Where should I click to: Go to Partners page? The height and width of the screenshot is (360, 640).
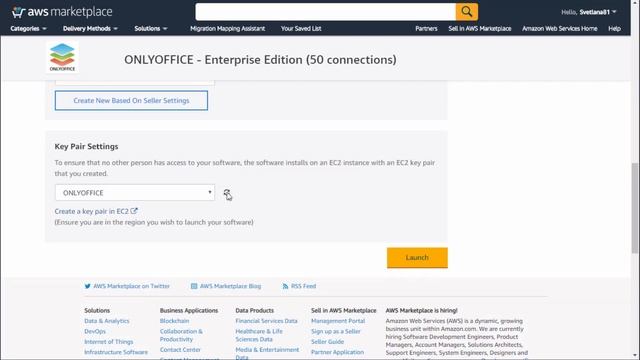[426, 29]
